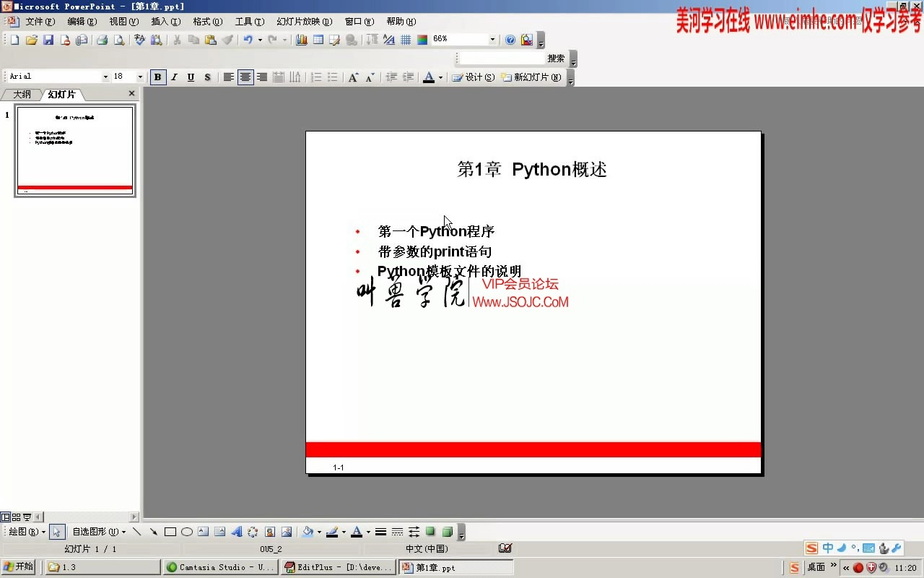Insert WordArt from the drawing toolbar
This screenshot has height=578, width=924.
coord(237,532)
